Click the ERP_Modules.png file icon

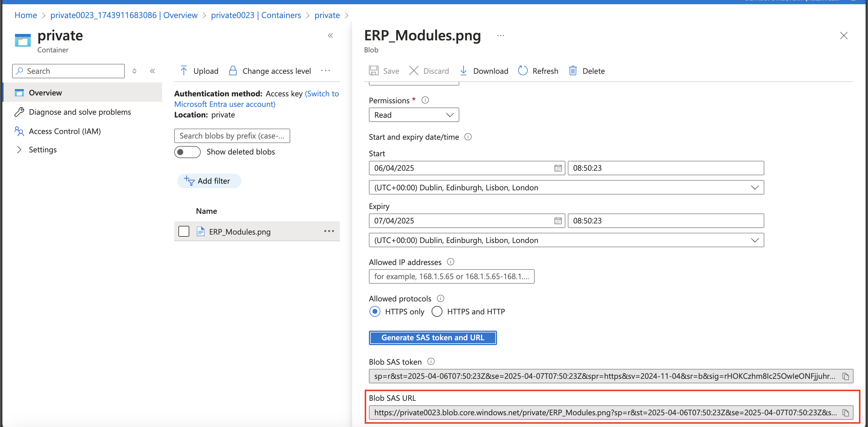[x=200, y=231]
